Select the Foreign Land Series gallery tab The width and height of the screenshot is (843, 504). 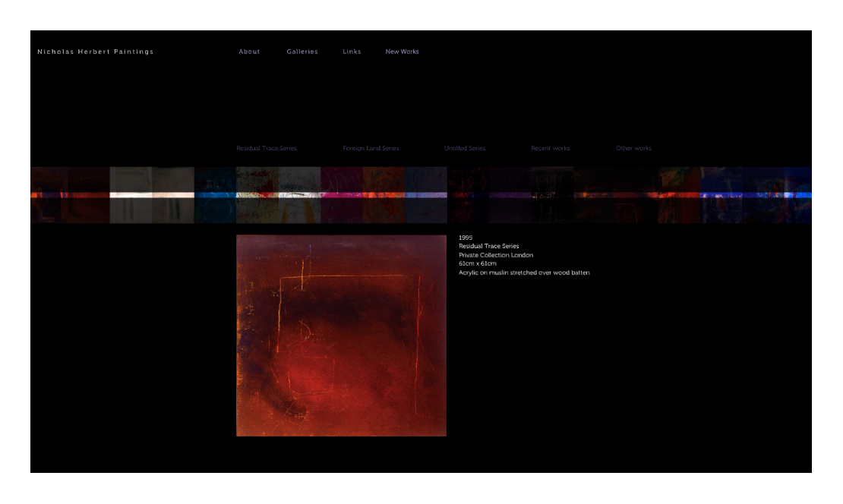(371, 148)
